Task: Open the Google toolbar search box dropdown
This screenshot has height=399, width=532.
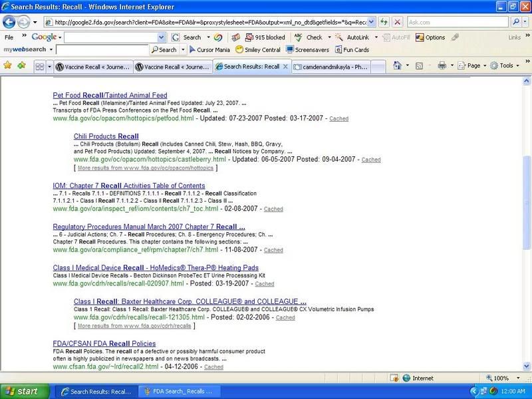Action: pyautogui.click(x=162, y=37)
